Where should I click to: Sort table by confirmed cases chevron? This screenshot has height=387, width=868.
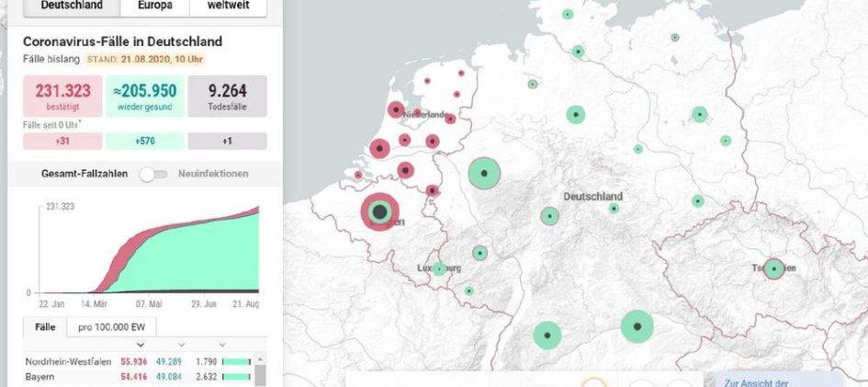point(141,345)
